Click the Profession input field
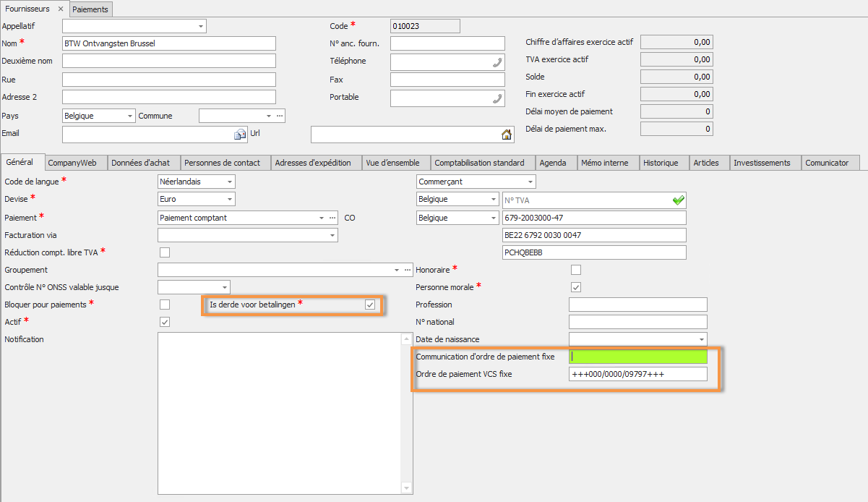 tap(638, 305)
